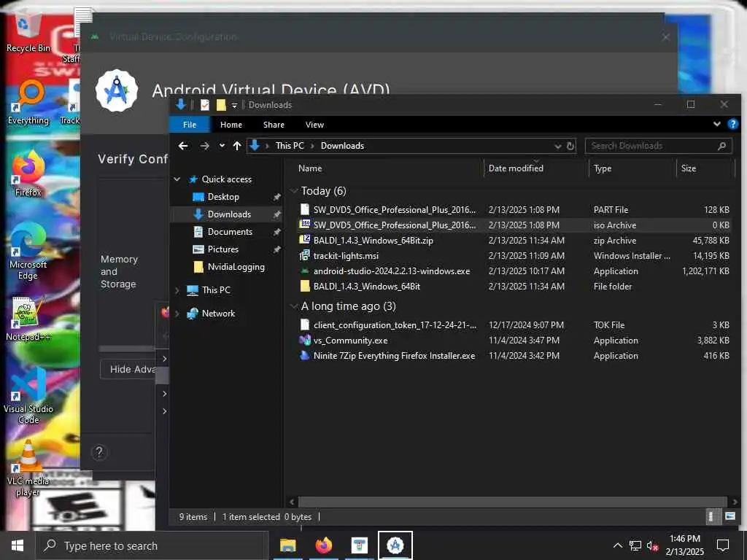Image resolution: width=747 pixels, height=560 pixels.
Task: Refresh the Downloads folder view
Action: pos(570,146)
